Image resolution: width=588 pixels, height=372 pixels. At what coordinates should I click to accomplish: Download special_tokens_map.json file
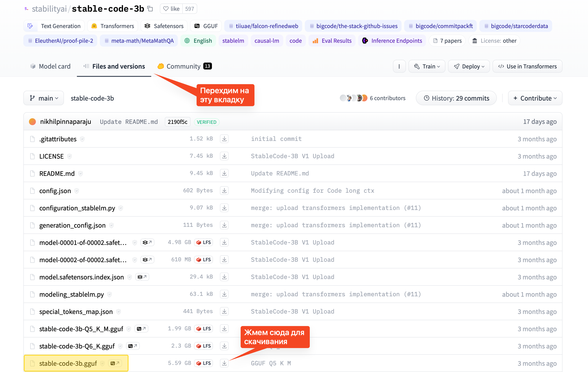224,312
